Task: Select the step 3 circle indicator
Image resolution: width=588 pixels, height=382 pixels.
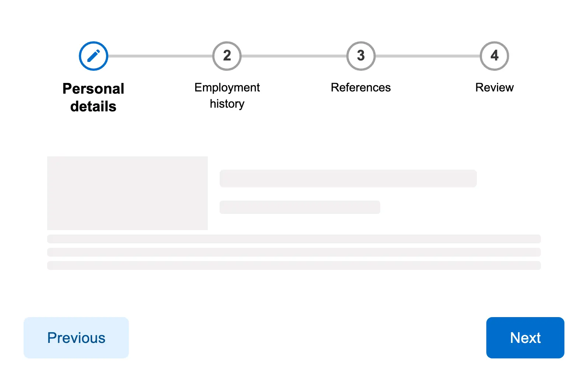Action: [x=361, y=56]
